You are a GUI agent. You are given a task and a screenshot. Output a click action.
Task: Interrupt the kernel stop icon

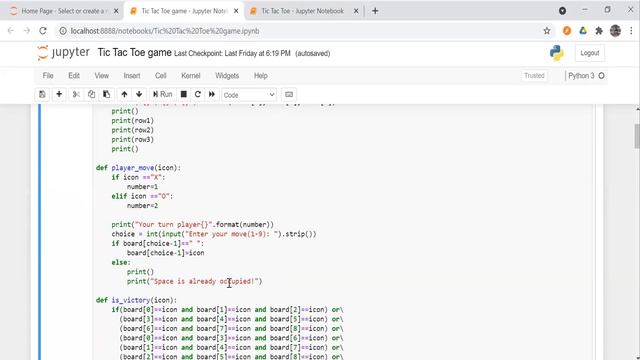pos(184,94)
